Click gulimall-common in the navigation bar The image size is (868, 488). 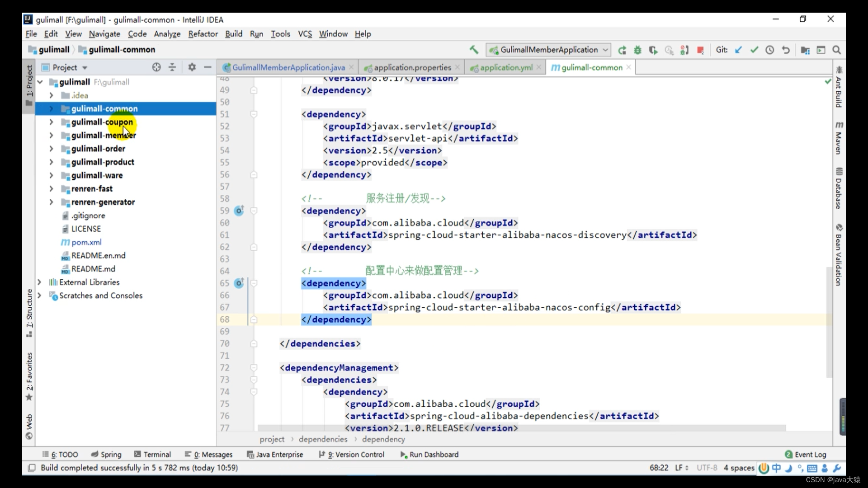[x=122, y=50]
